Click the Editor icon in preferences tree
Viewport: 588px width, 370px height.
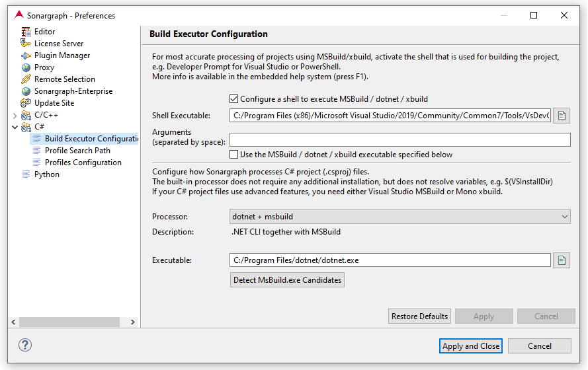coord(26,32)
